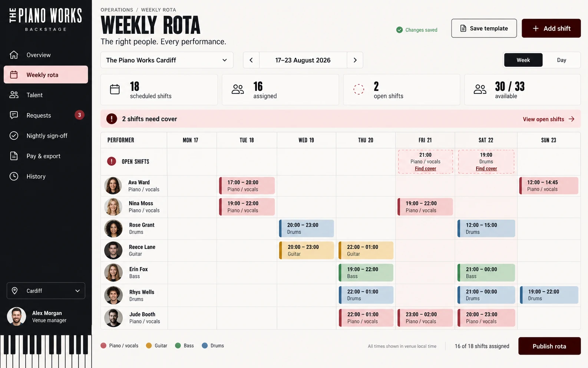Click the Operations breadcrumb
Viewport: 588px width, 368px height.
pos(117,10)
